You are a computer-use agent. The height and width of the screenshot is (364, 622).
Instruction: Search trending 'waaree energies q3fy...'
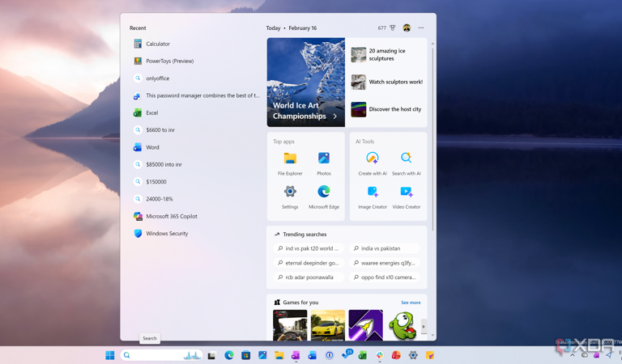(385, 263)
